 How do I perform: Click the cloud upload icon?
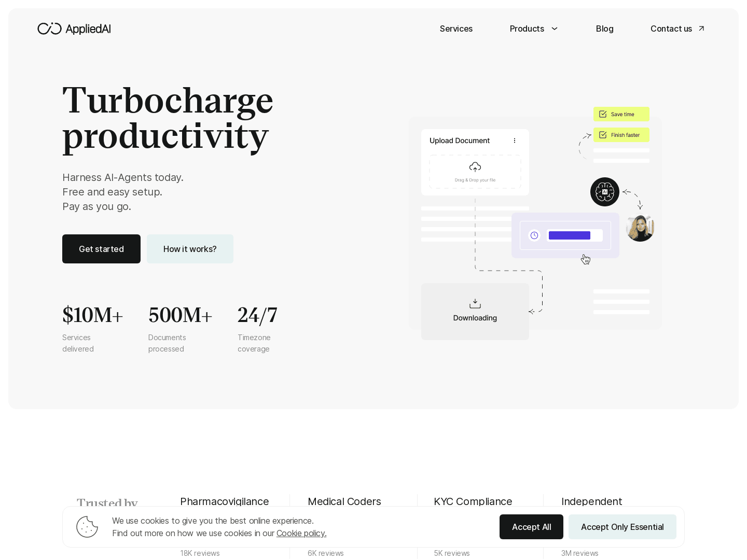pos(475,167)
